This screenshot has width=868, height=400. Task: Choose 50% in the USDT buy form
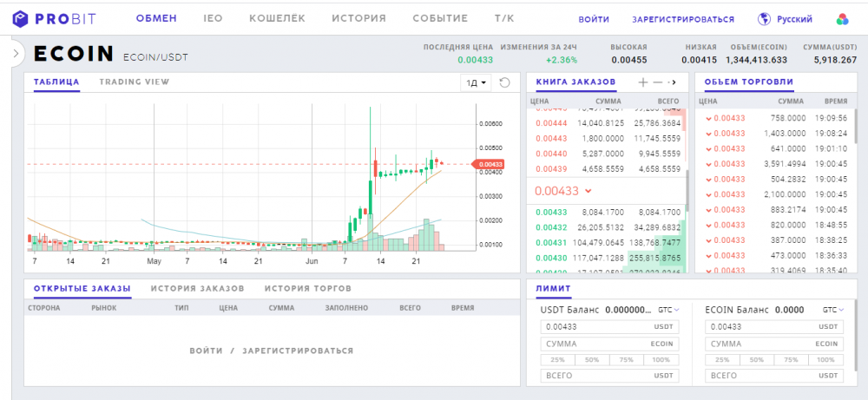pyautogui.click(x=591, y=359)
